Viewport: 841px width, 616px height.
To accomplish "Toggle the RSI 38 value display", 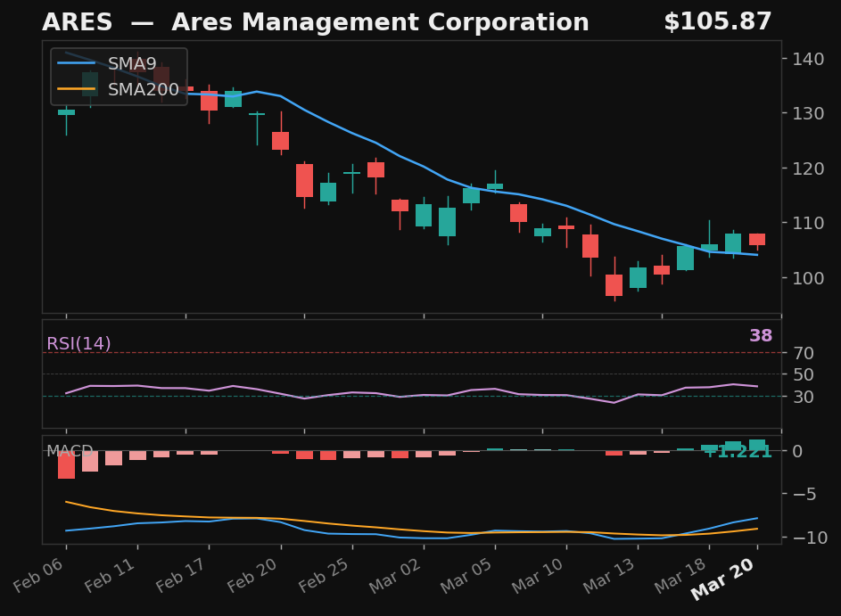I will 760,335.
